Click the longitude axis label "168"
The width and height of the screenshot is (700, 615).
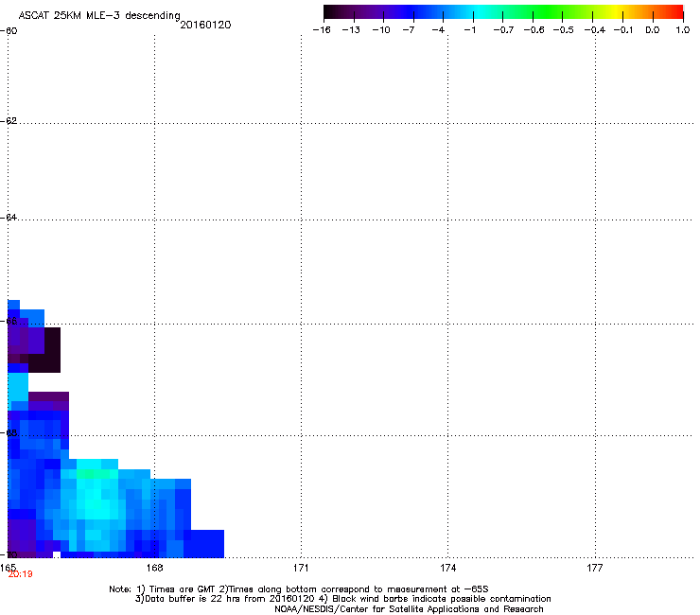coord(154,568)
